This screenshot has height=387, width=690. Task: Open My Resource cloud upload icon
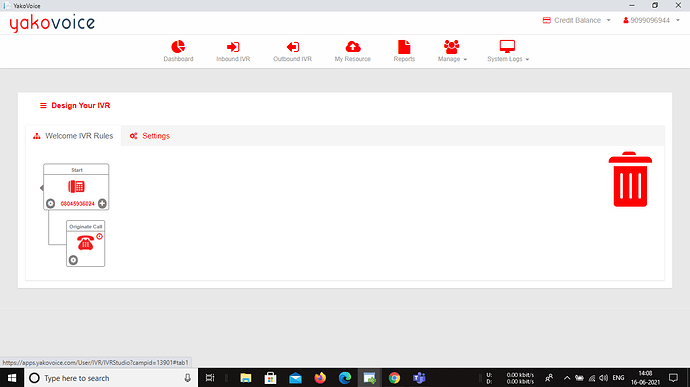pyautogui.click(x=353, y=46)
